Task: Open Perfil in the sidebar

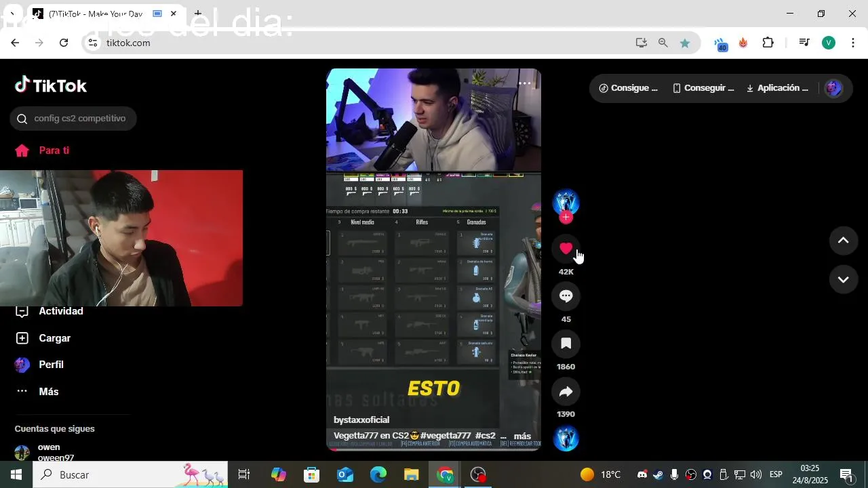Action: coord(39,365)
